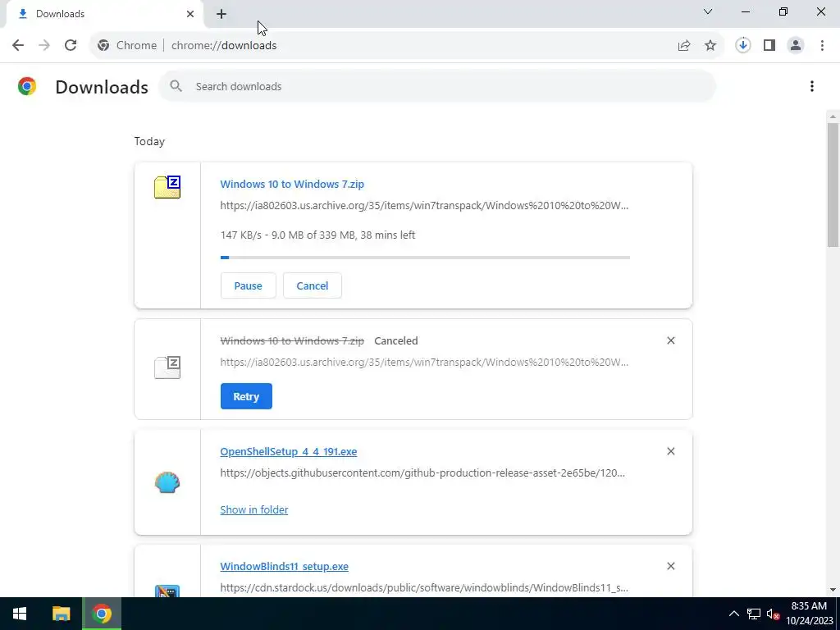Click the struck-through canceled file name

pyautogui.click(x=292, y=340)
